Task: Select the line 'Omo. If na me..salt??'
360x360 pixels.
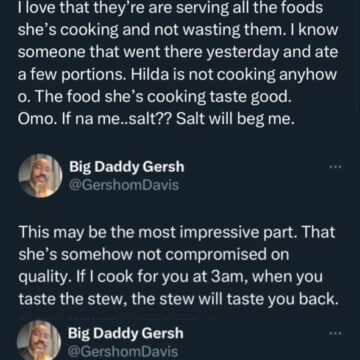Action: [156, 119]
